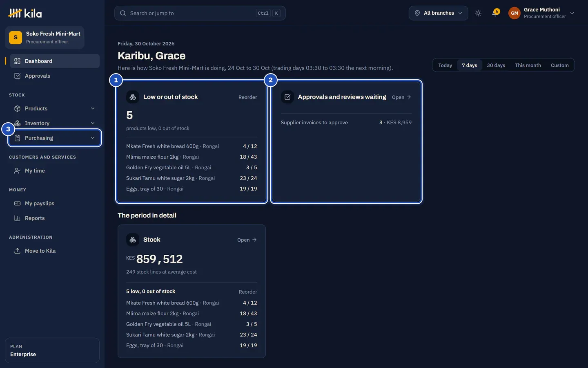588x368 pixels.
Task: Select the This month period tab
Action: click(528, 65)
